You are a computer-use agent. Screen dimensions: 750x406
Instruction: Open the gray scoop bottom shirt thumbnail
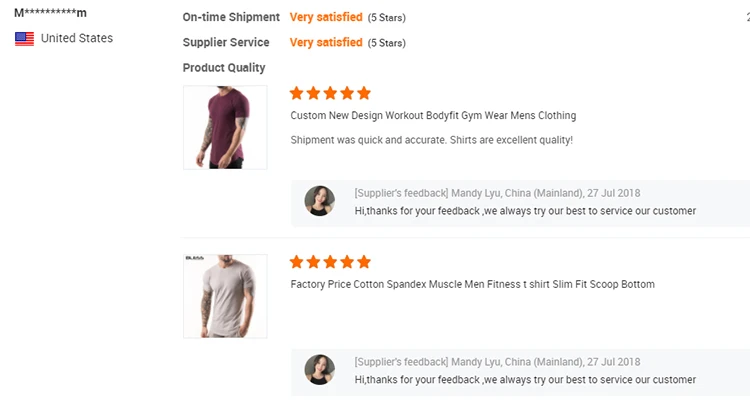pyautogui.click(x=225, y=296)
